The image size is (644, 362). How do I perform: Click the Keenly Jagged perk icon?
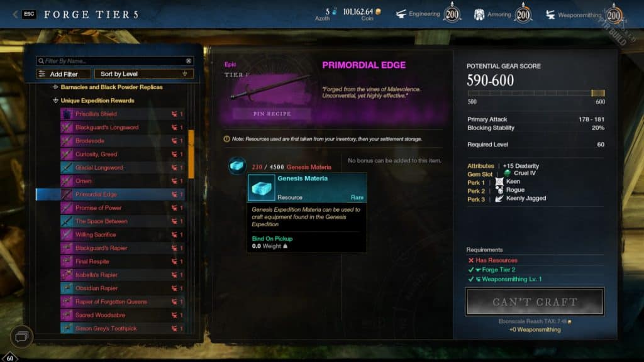499,199
